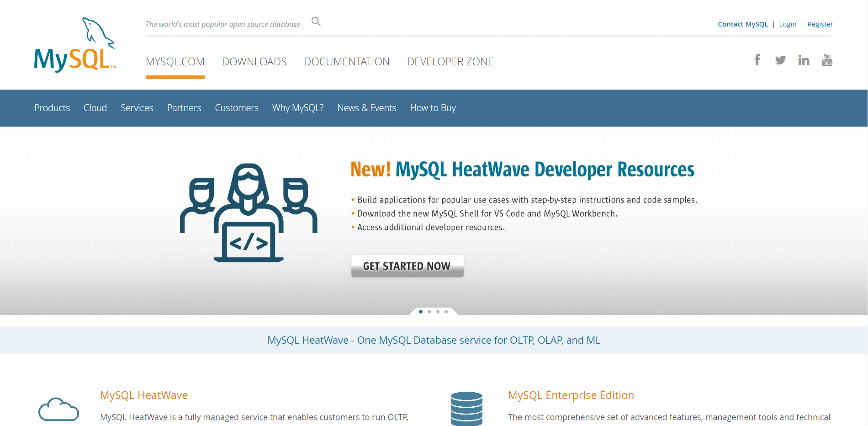This screenshot has width=868, height=426.
Task: Expand the Services navigation menu
Action: click(137, 108)
